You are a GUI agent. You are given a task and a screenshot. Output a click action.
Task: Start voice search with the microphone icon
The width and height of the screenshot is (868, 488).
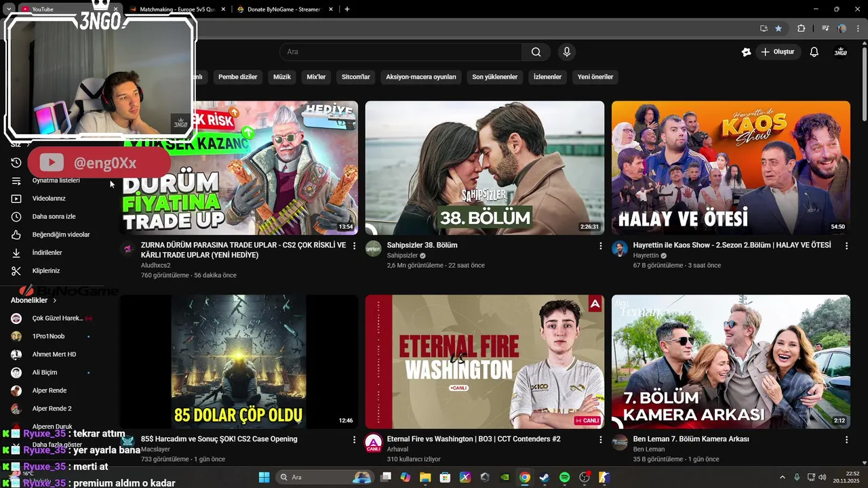tap(567, 52)
